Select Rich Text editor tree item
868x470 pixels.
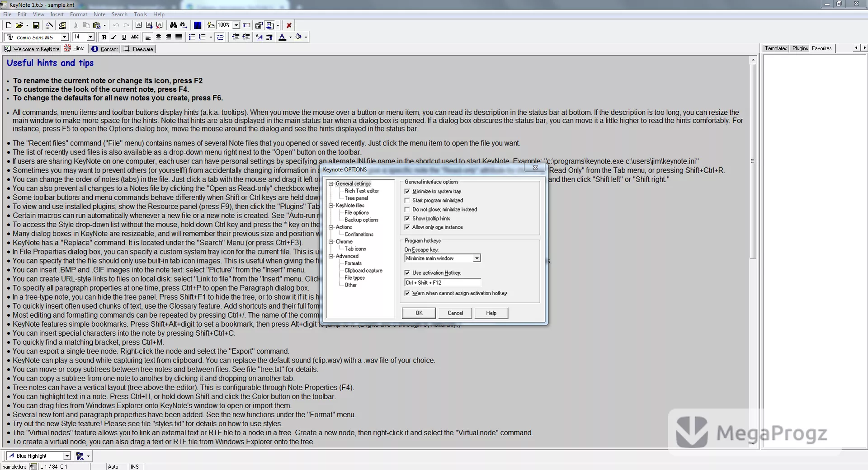(x=362, y=191)
